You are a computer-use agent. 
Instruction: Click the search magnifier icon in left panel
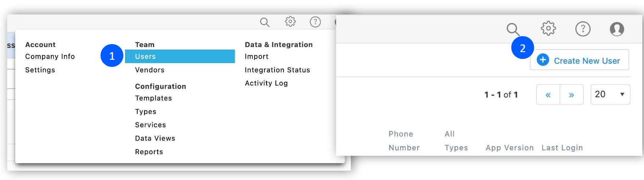coord(265,22)
